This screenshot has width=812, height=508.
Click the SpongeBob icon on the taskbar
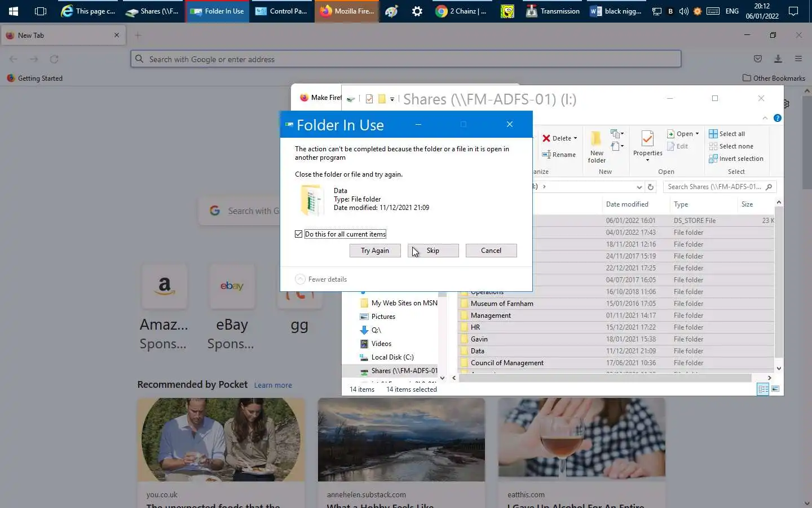point(507,11)
